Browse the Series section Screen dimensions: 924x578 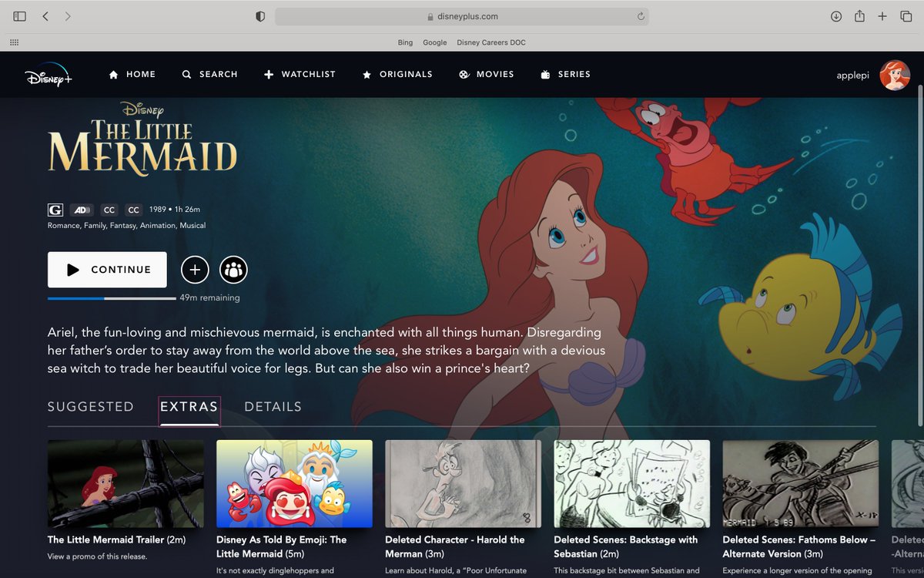[566, 75]
